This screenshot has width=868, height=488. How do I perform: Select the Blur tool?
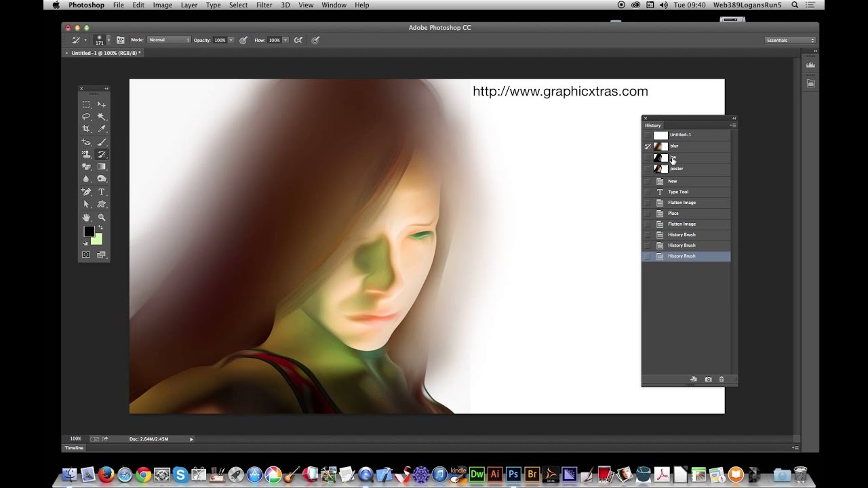click(86, 179)
